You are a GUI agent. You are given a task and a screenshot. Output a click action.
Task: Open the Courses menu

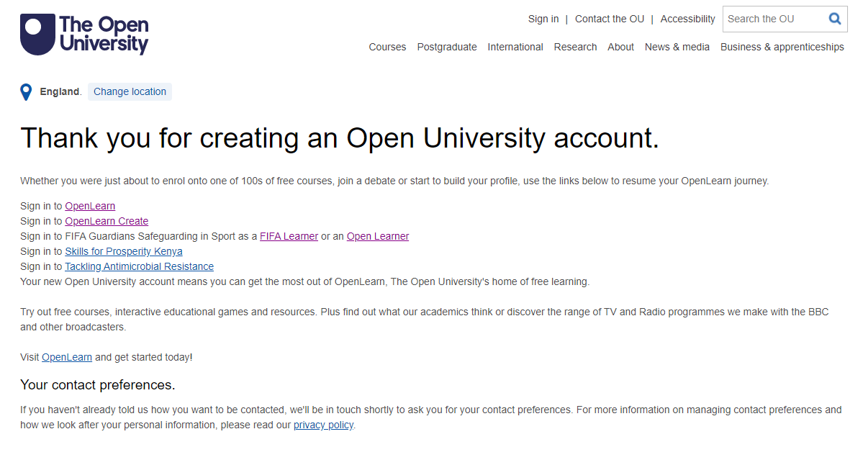pyautogui.click(x=387, y=47)
